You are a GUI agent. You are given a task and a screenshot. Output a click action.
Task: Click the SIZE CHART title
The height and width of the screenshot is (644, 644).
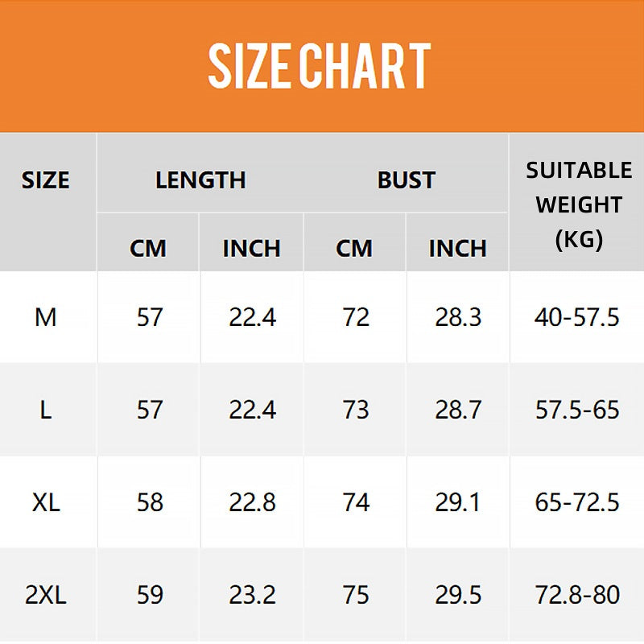320,66
